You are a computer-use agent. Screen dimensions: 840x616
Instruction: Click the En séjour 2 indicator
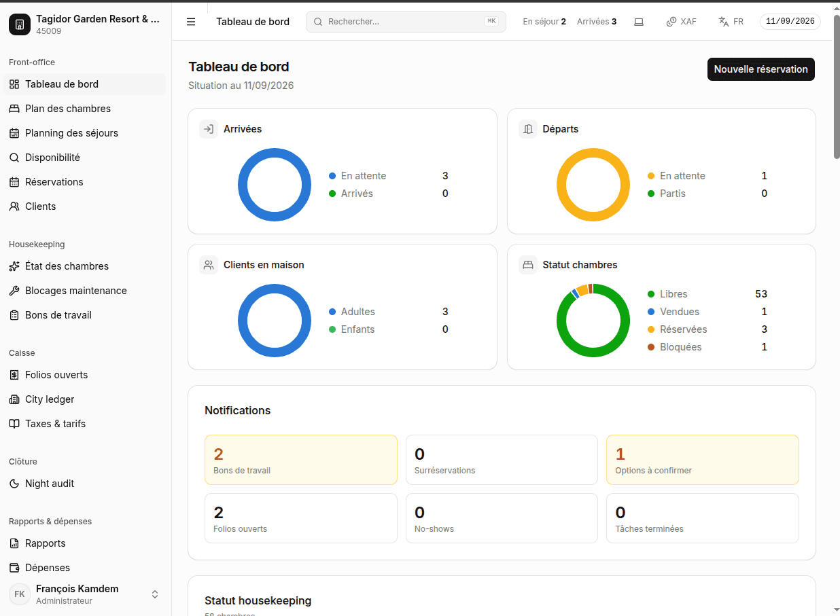(544, 22)
